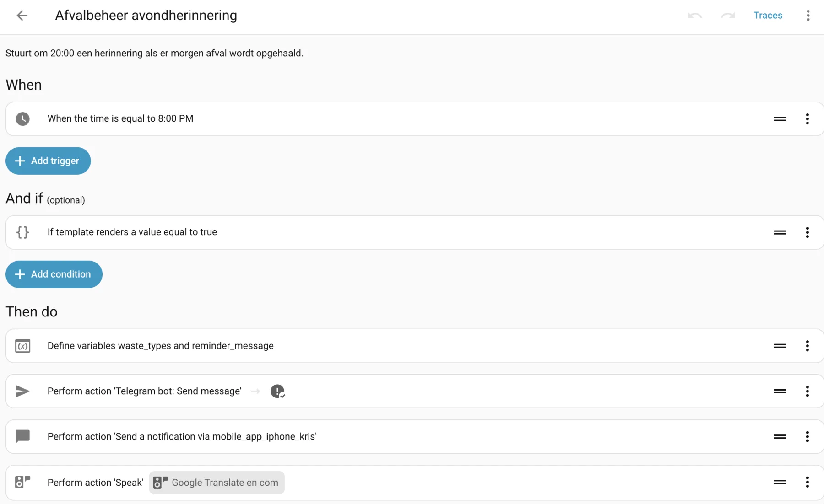Grab the drag handle of Speak action row

tap(780, 482)
